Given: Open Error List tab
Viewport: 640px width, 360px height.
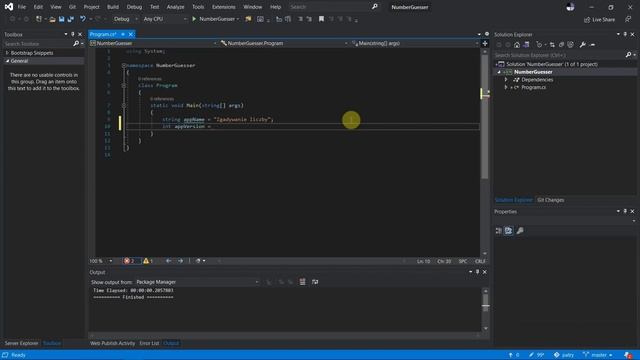Looking at the screenshot, I should point(149,343).
